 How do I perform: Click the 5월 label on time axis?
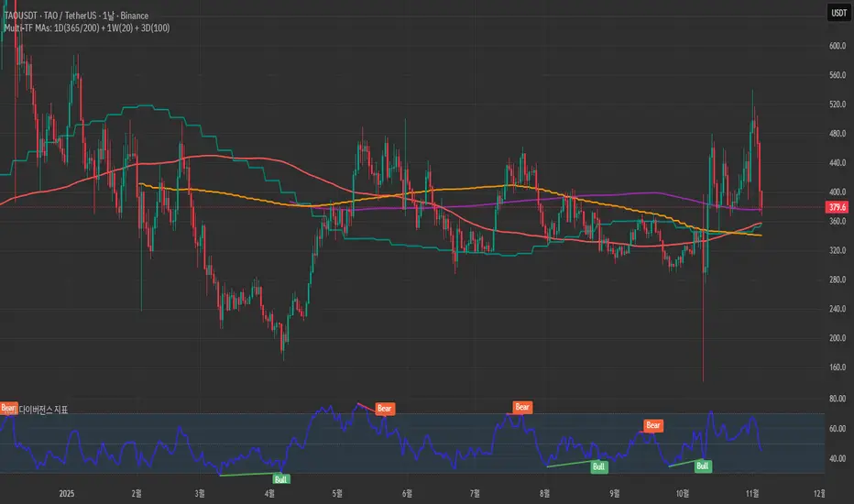337,494
